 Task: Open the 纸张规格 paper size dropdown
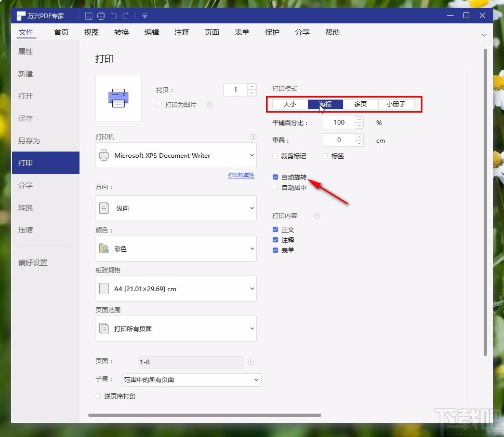176,289
